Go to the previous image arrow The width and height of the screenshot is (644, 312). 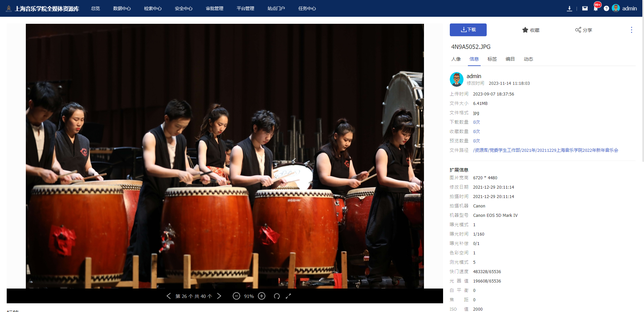tap(169, 296)
